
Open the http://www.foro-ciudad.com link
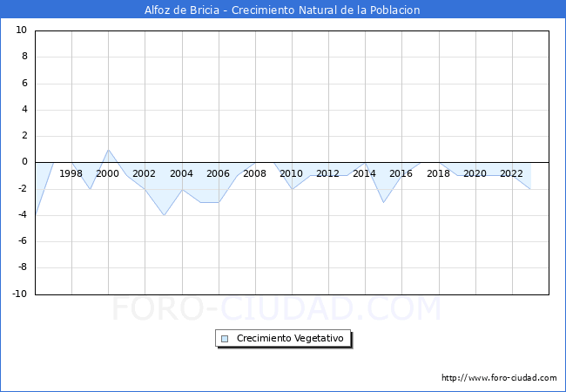click(499, 378)
